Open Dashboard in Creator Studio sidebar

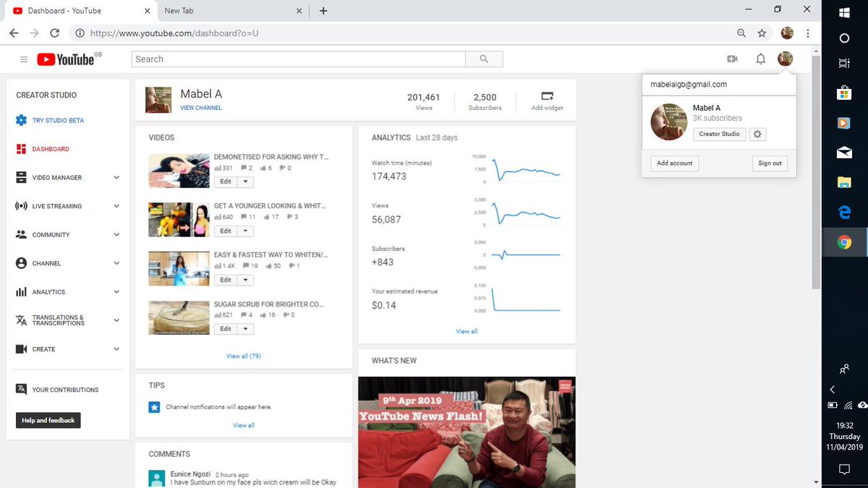[51, 149]
